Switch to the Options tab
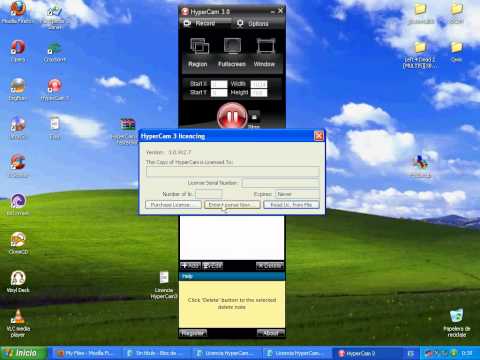Screen dimensions: 480x360 tap(253, 23)
